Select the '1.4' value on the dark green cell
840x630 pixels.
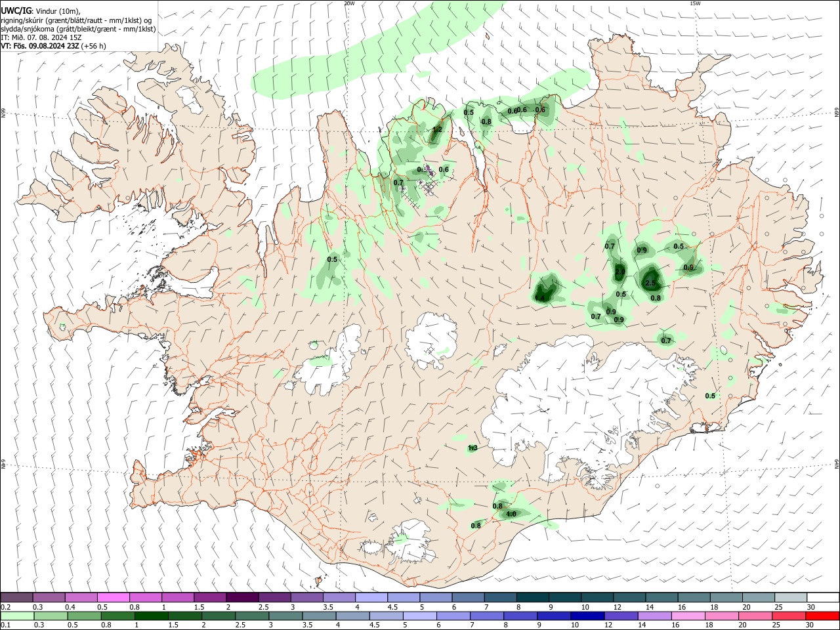coord(539,299)
